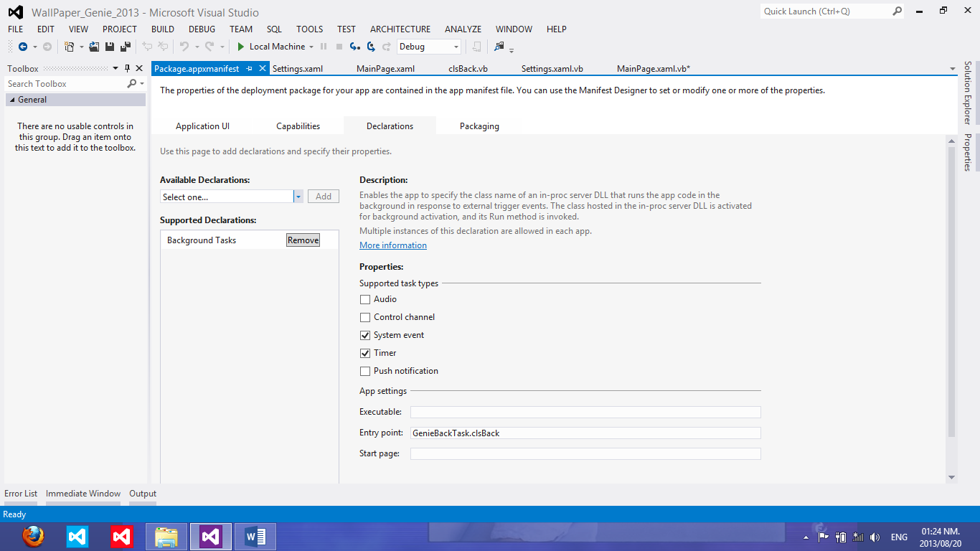The height and width of the screenshot is (551, 980).
Task: Close the Package.appxmanifest tab
Action: pos(263,69)
